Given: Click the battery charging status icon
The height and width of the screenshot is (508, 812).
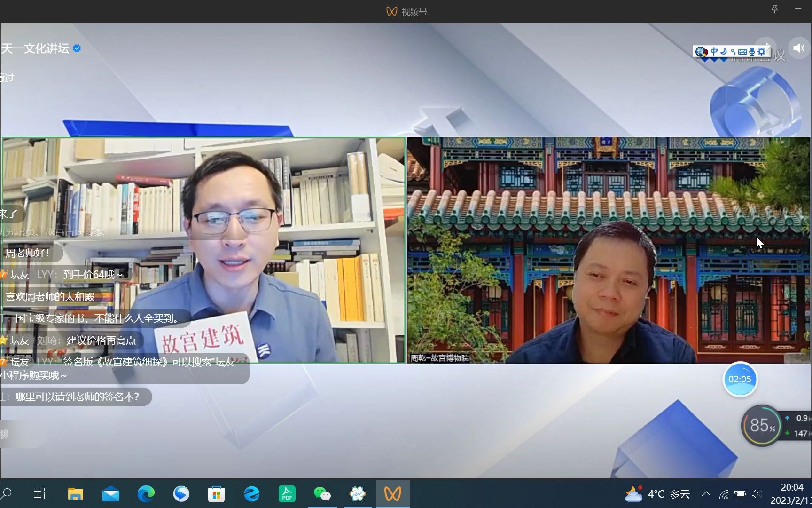Looking at the screenshot, I should click(740, 494).
